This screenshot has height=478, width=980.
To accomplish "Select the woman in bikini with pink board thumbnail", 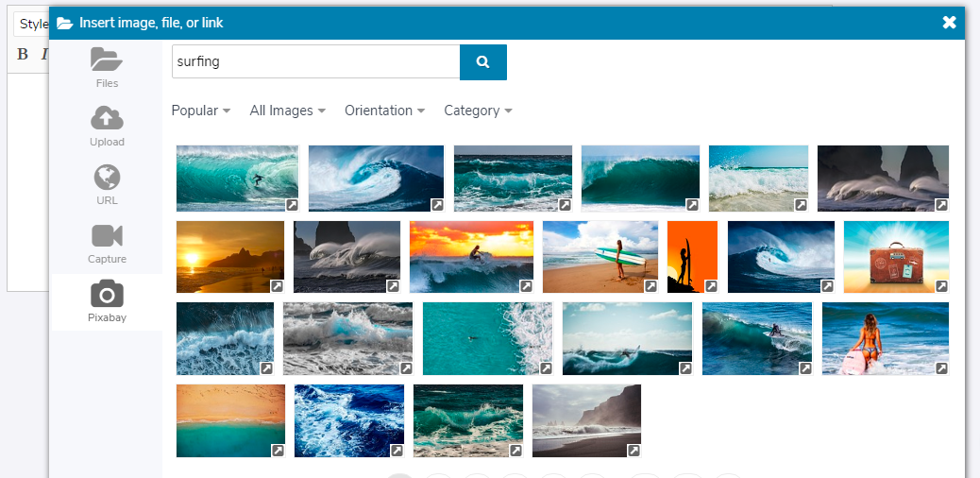I will [885, 338].
